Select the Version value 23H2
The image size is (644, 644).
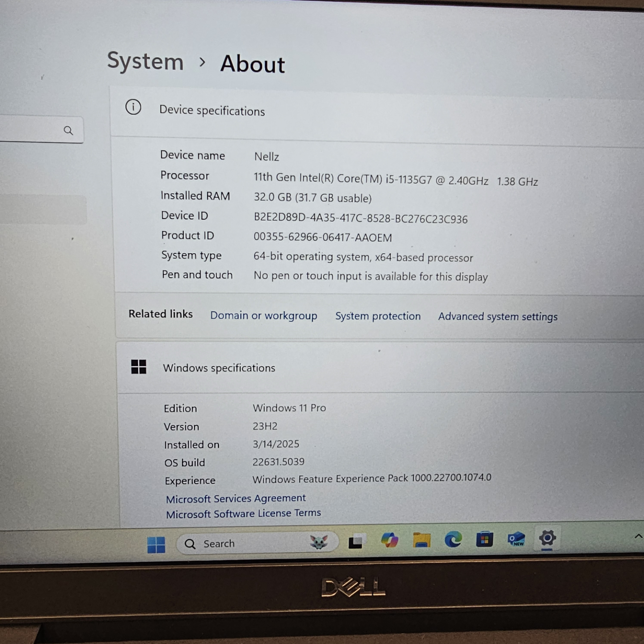265,426
